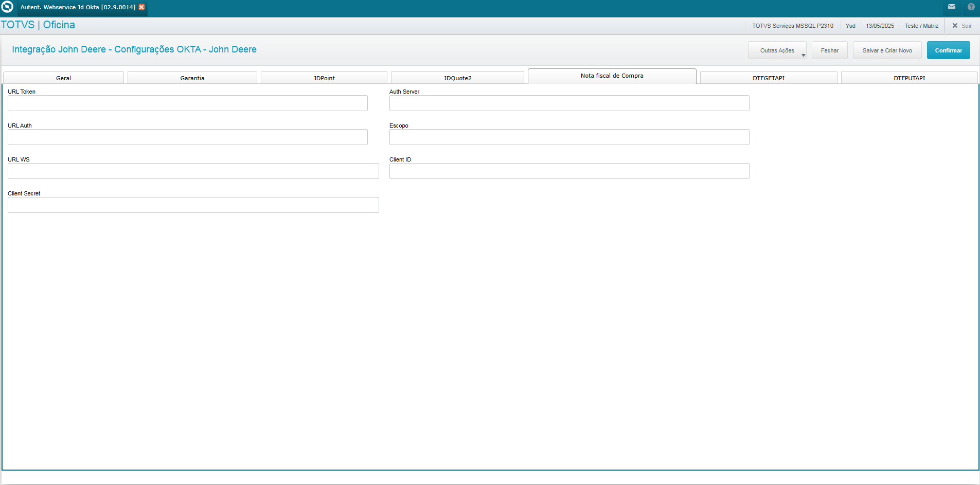
Task: Focus the Client Secret input field
Action: pyautogui.click(x=193, y=205)
